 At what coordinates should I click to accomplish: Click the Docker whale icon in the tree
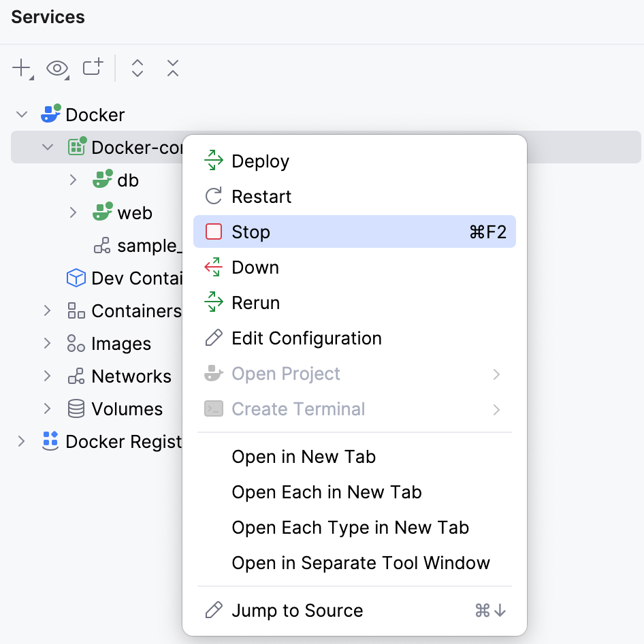50,114
